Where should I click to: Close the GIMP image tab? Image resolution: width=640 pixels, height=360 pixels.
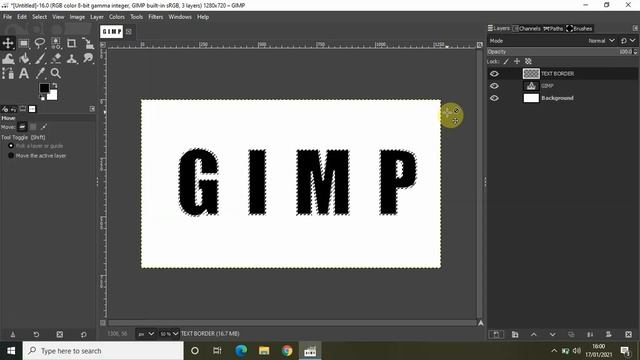[x=129, y=31]
